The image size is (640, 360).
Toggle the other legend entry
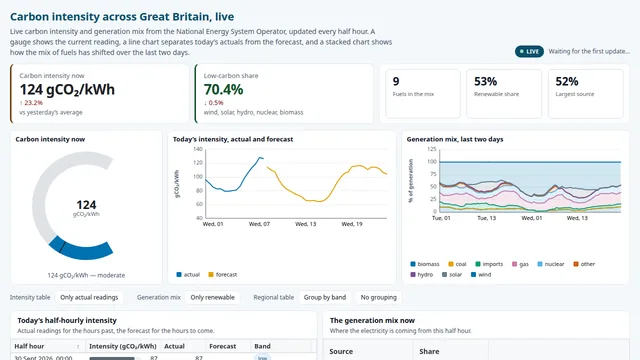click(584, 264)
